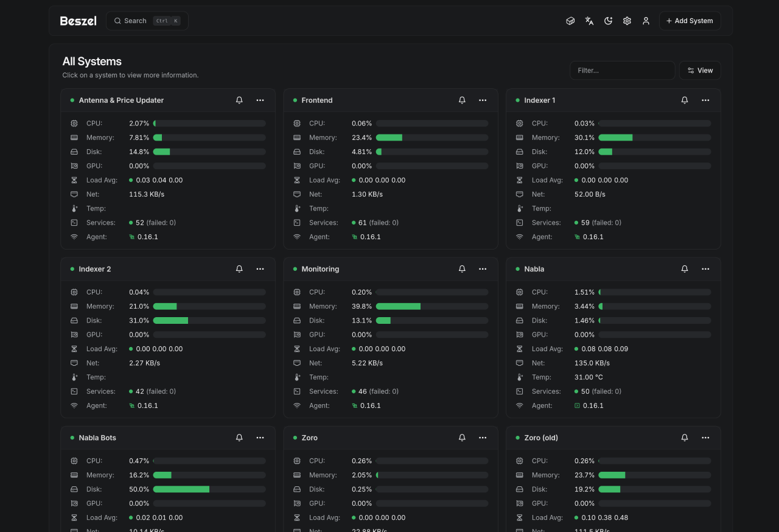Open the View options dropdown

(x=700, y=71)
